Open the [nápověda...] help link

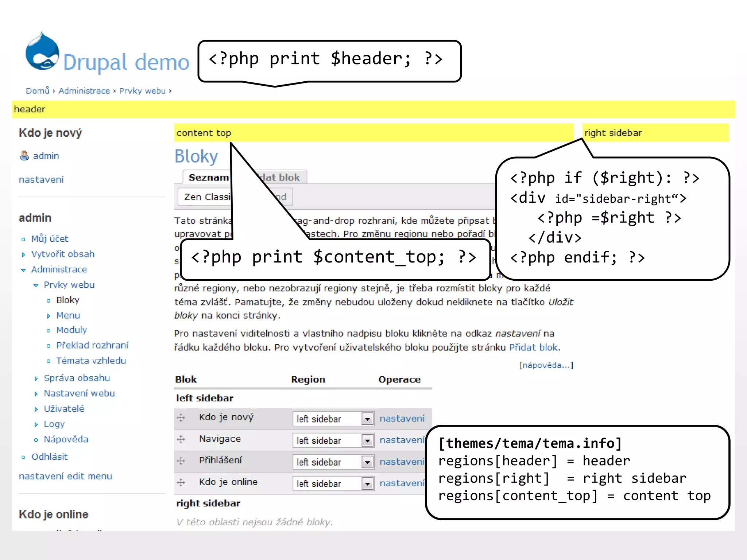click(x=546, y=365)
